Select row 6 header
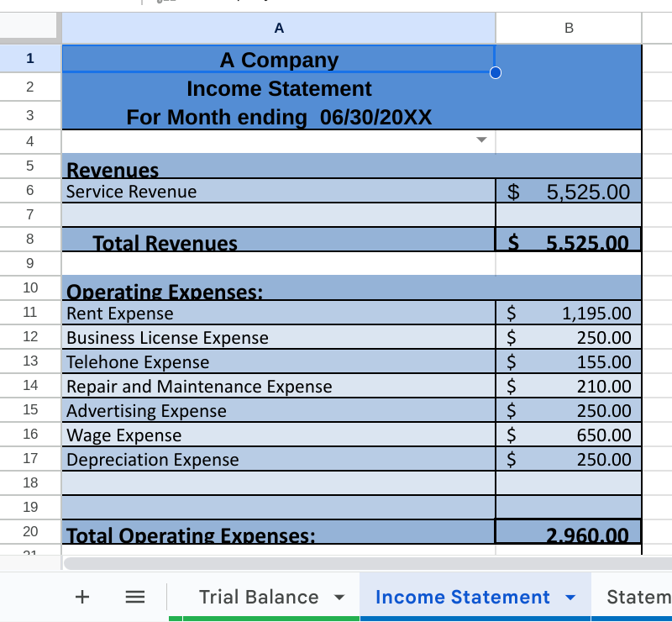The height and width of the screenshot is (622, 672). pos(30,190)
